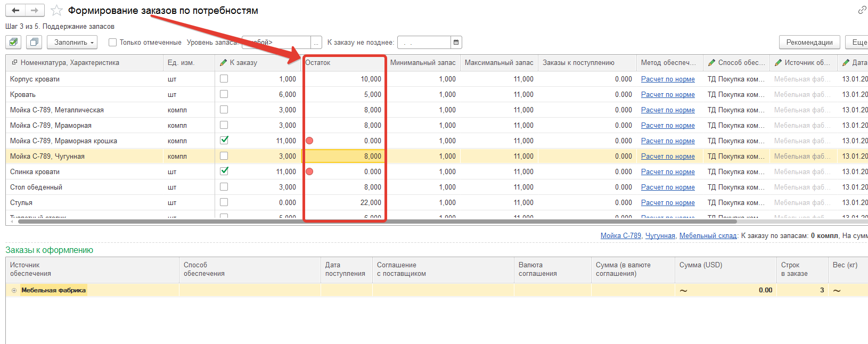This screenshot has width=868, height=344.
Task: Click the 'Рекомендации' button
Action: tap(809, 42)
